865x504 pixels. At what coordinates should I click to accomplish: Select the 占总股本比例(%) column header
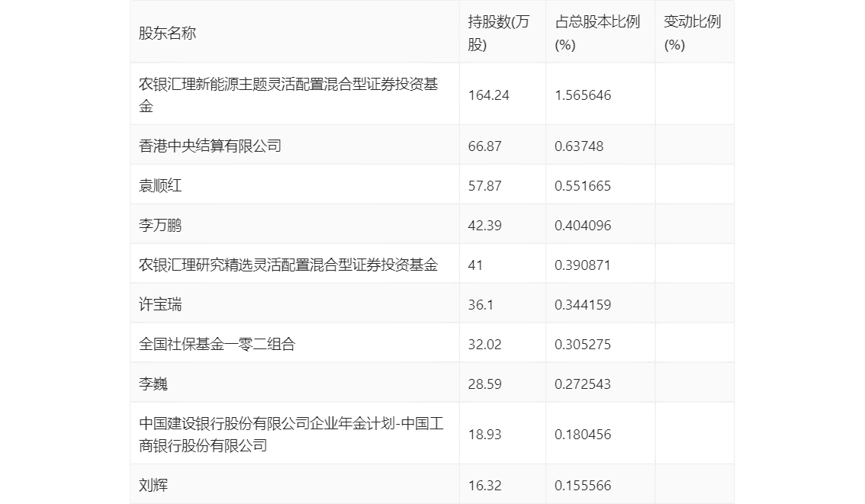coord(597,33)
